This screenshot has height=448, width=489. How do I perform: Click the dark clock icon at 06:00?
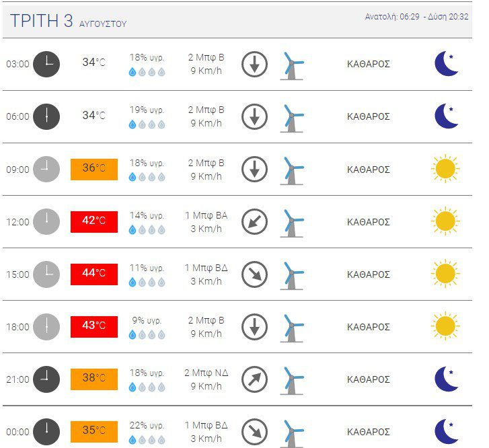coord(46,116)
